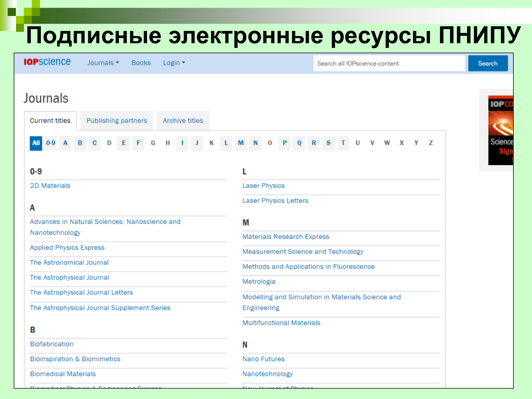Open Measurement Science and Technology
Viewport: 532px width, 399px height.
[x=303, y=252]
